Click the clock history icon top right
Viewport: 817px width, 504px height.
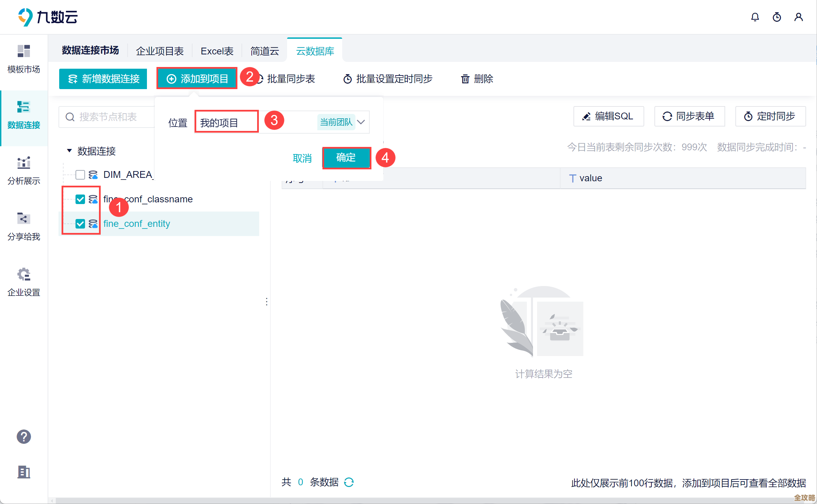[x=777, y=17]
